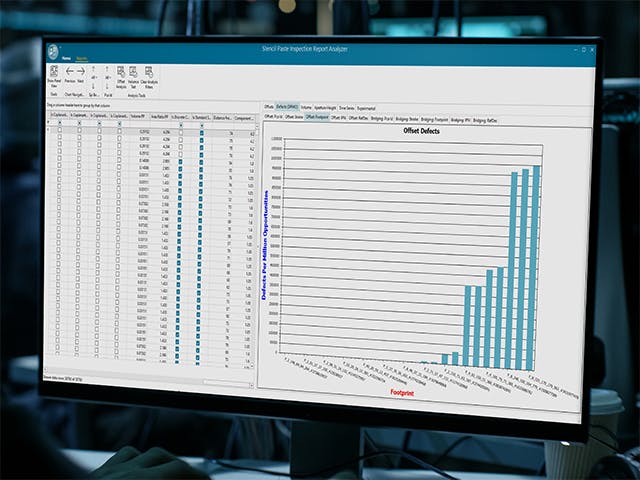The image size is (640, 480).
Task: Click Clear Analysis Filters icon
Action: (x=149, y=73)
